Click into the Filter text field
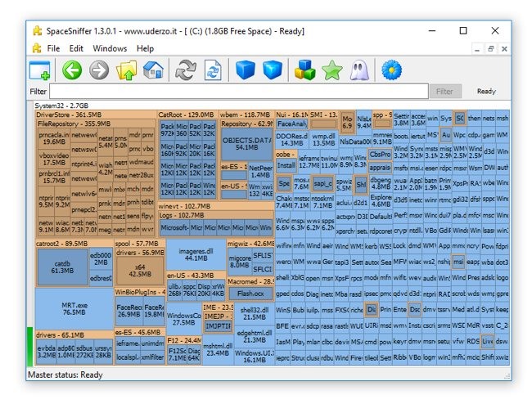532x404 pixels. click(239, 91)
